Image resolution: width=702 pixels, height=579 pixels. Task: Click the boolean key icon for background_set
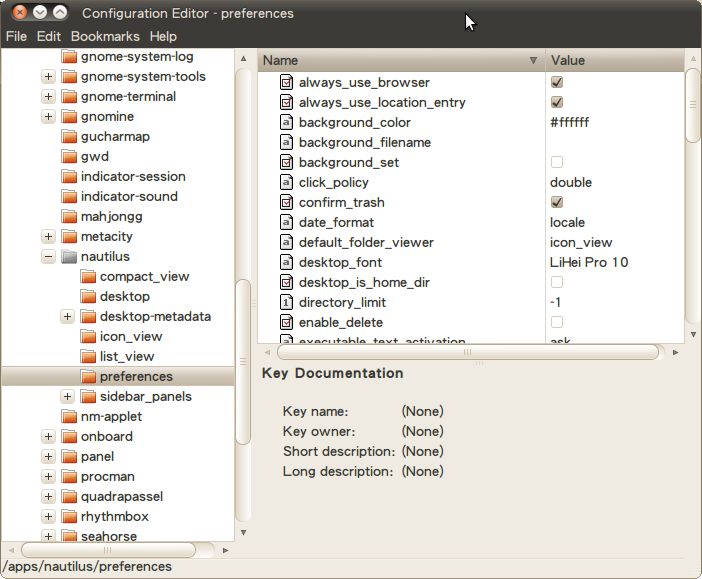pyautogui.click(x=287, y=163)
